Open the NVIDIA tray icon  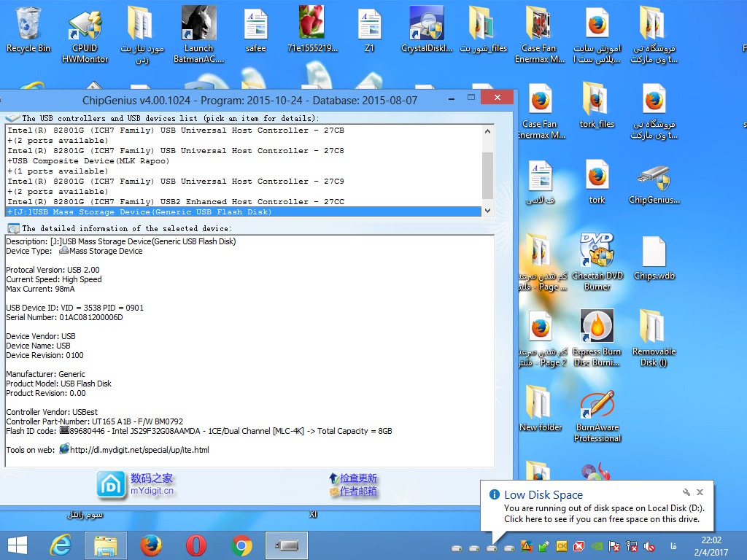(597, 546)
